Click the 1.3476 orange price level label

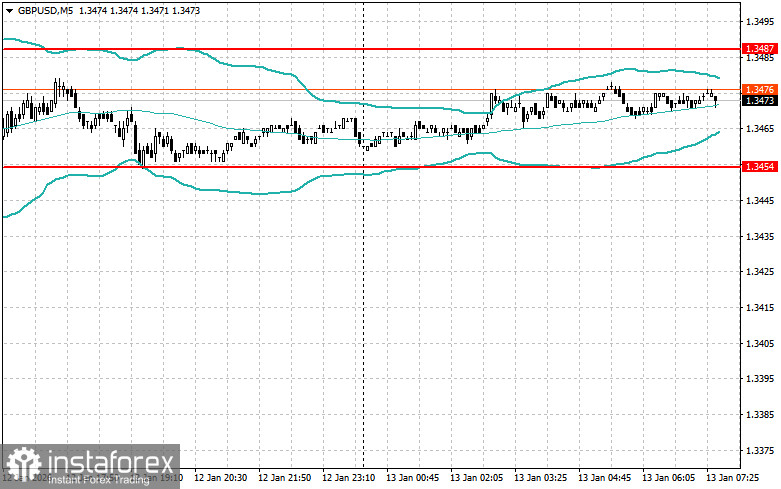point(760,90)
